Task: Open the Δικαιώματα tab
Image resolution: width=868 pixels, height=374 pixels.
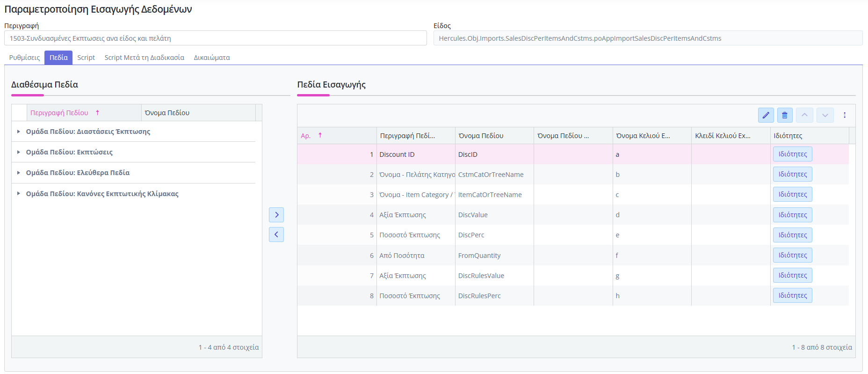Action: [211, 58]
